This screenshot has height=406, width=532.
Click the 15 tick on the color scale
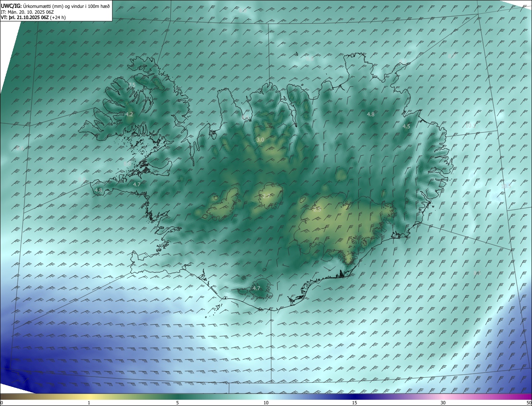(x=355, y=403)
